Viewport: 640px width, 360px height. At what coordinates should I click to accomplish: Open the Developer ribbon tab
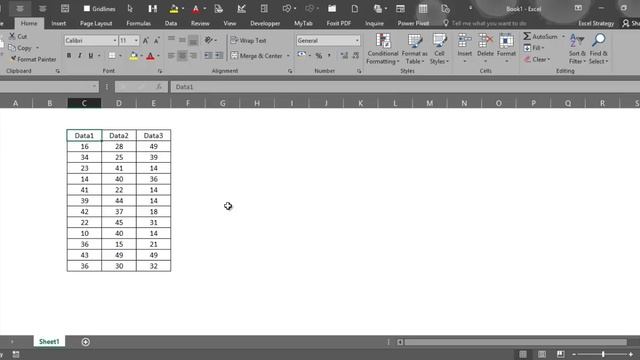265,23
